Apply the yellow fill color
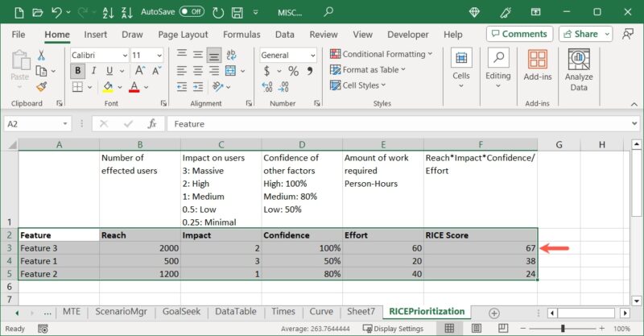The image size is (644, 336). pos(108,87)
